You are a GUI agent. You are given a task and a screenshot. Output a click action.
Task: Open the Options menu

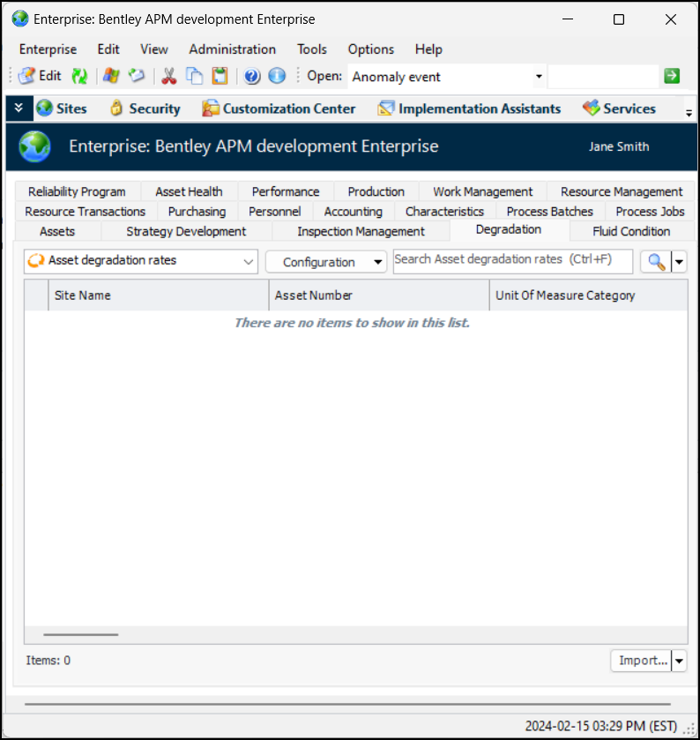pos(371,49)
